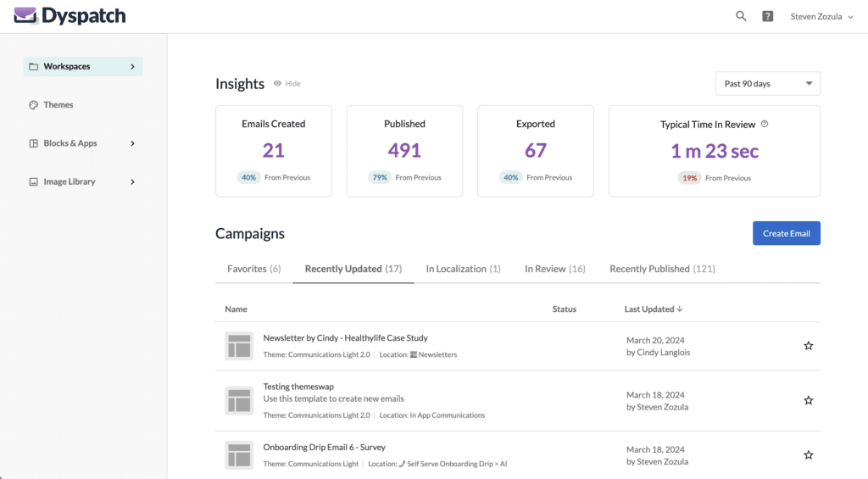The image size is (868, 479).
Task: Click the Onboarding Drip Email 6 thumbnail
Action: 239,454
